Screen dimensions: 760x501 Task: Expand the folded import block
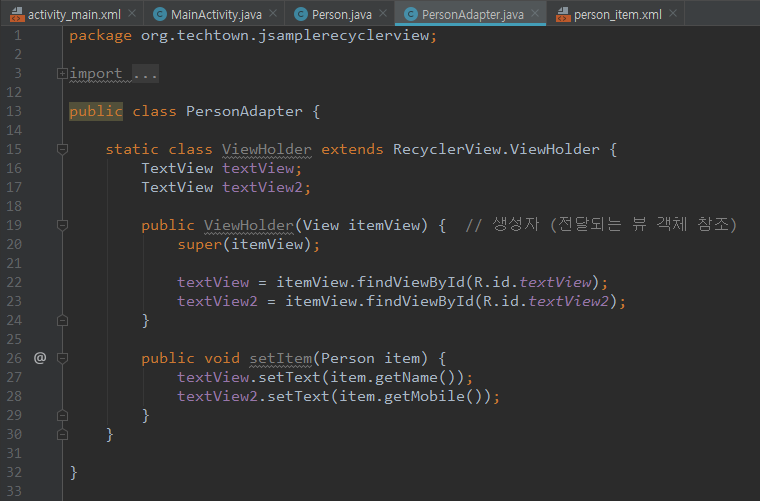click(62, 74)
